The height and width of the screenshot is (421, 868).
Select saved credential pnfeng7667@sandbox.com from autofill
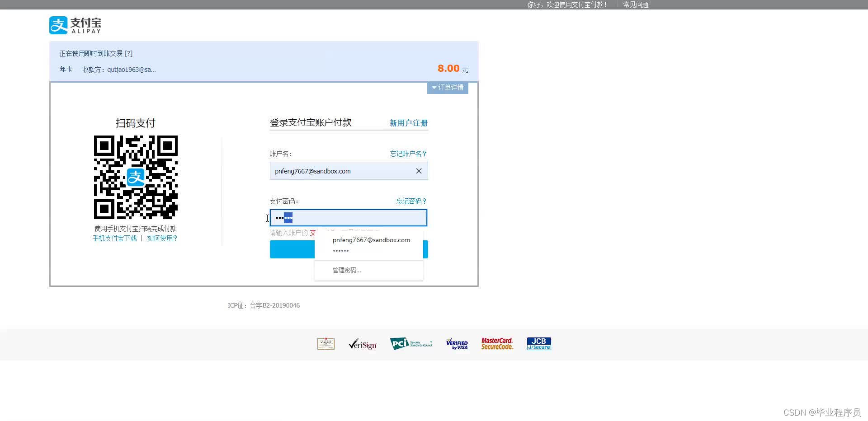click(x=369, y=245)
